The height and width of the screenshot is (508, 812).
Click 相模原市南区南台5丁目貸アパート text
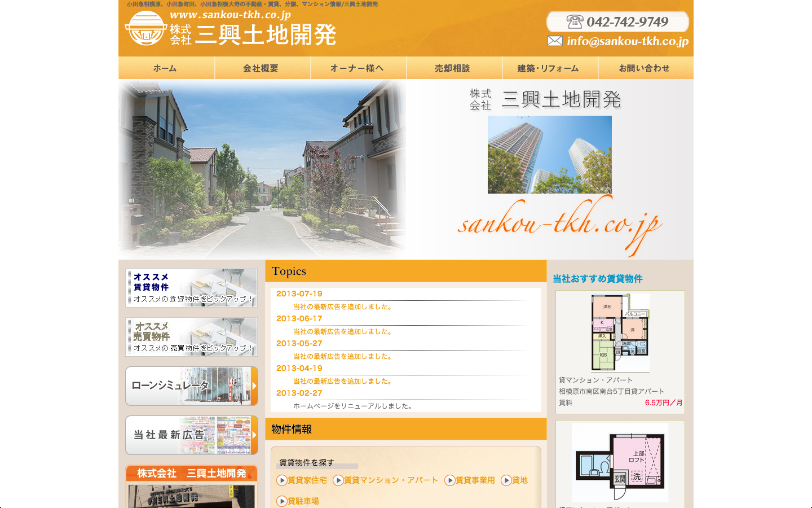pos(612,392)
